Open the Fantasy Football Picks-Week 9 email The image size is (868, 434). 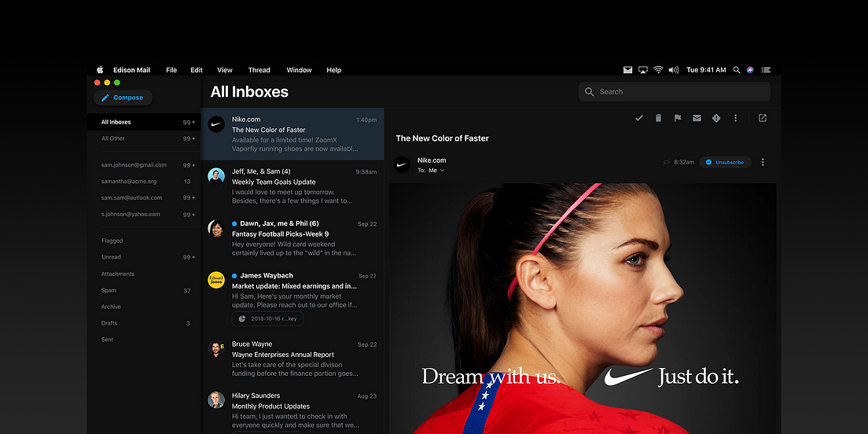click(292, 238)
